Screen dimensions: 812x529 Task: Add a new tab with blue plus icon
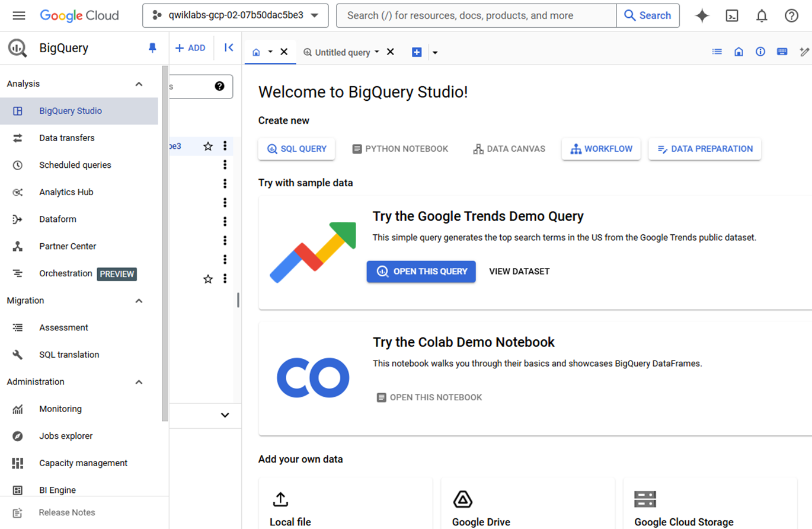point(417,52)
